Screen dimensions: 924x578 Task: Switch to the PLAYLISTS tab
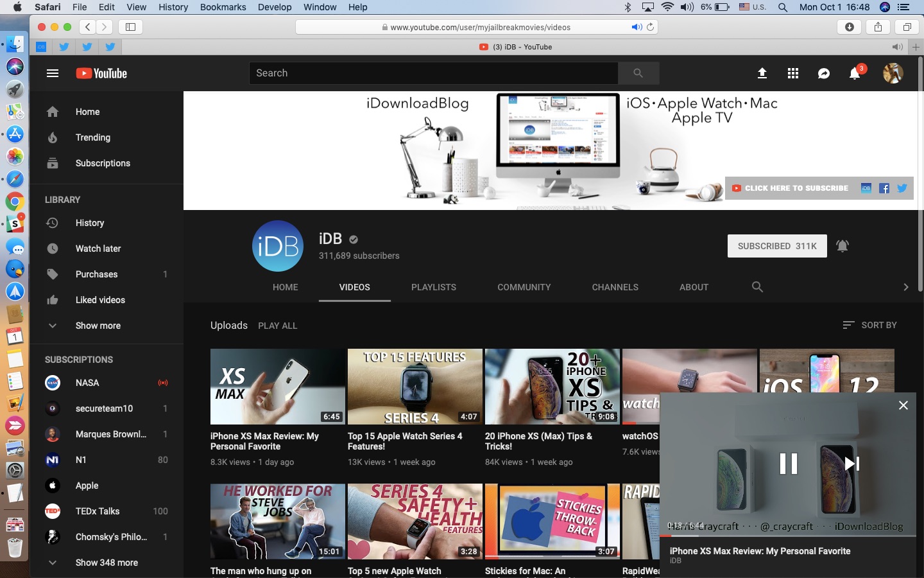tap(434, 287)
